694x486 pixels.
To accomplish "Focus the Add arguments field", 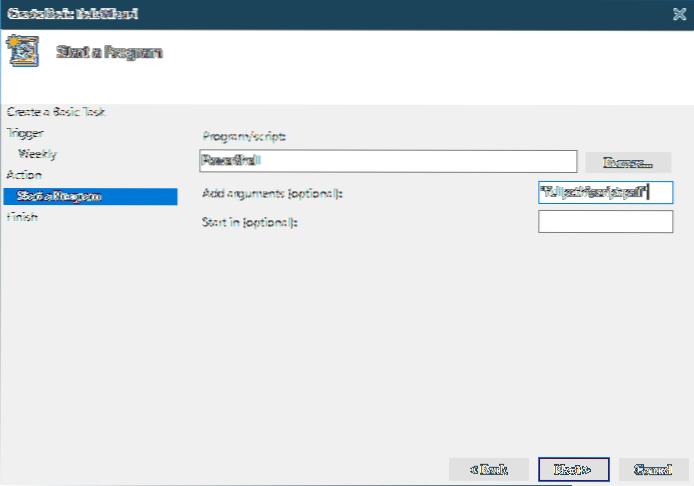I will (x=605, y=193).
